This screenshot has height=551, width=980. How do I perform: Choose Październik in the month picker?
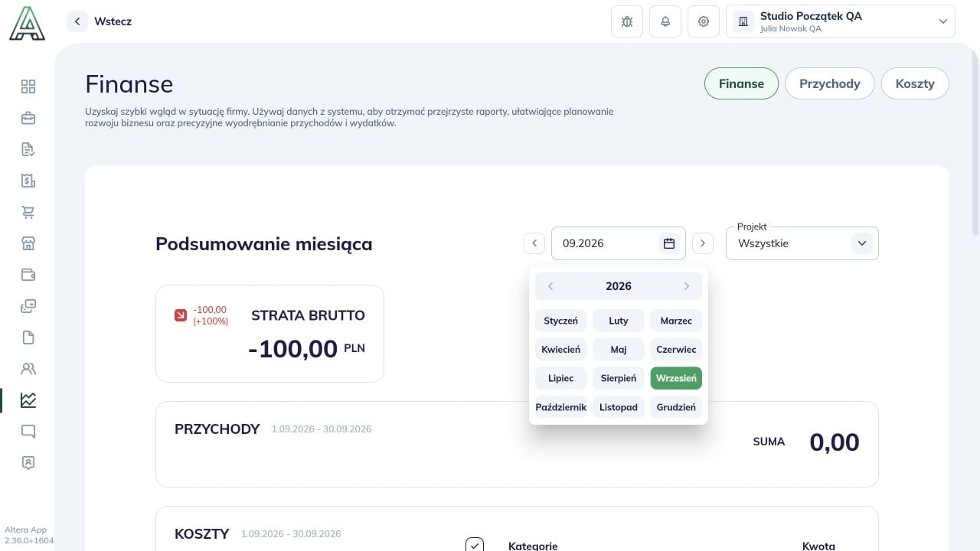point(561,407)
